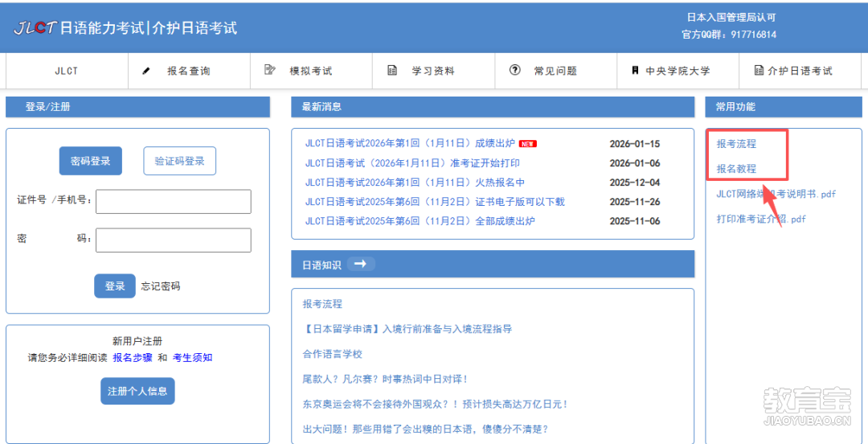Click the arrow icon next to 日语知识

pyautogui.click(x=360, y=264)
